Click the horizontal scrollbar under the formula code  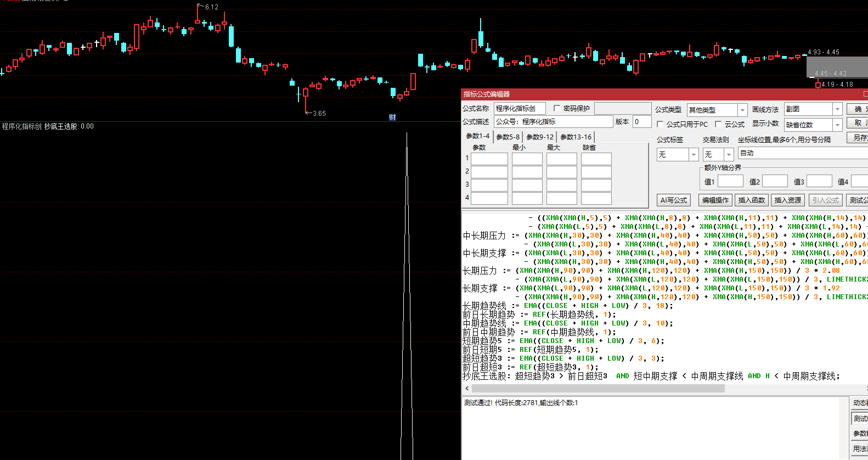(x=598, y=388)
